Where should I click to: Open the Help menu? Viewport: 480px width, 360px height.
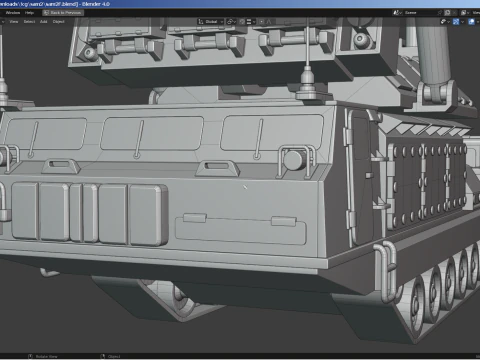pos(29,13)
